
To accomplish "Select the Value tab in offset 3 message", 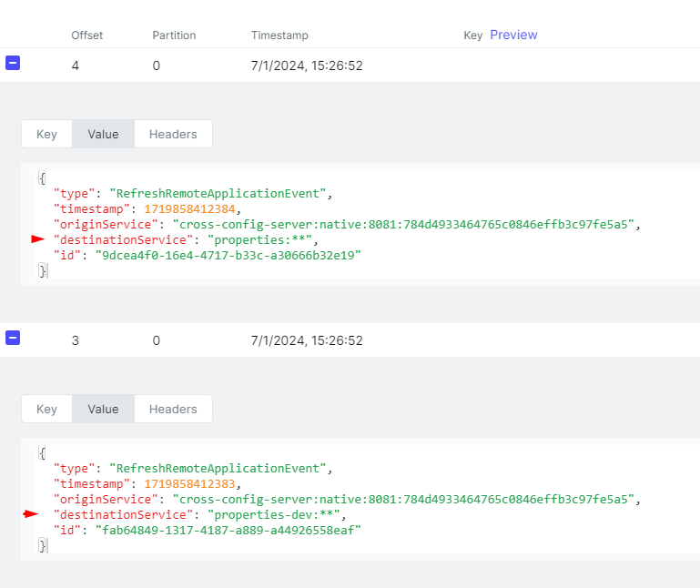I will (x=103, y=409).
